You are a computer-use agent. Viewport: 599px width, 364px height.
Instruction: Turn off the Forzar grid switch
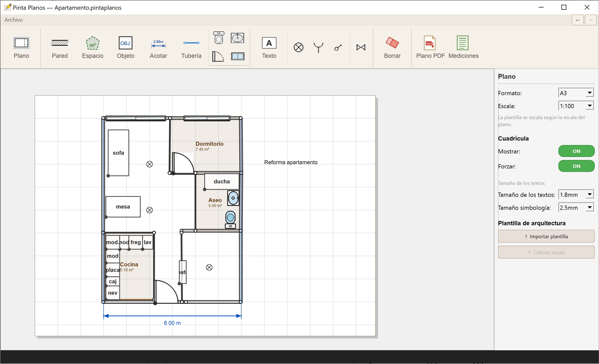[x=576, y=166]
